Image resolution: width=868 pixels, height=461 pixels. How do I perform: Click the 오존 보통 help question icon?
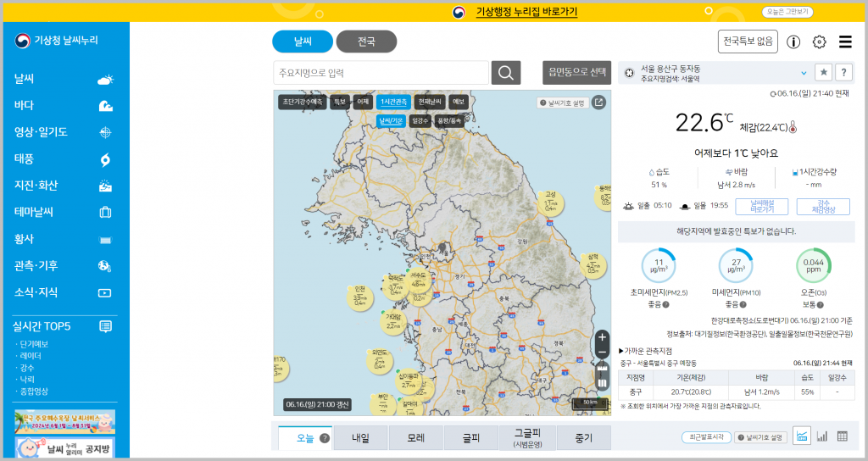820,304
